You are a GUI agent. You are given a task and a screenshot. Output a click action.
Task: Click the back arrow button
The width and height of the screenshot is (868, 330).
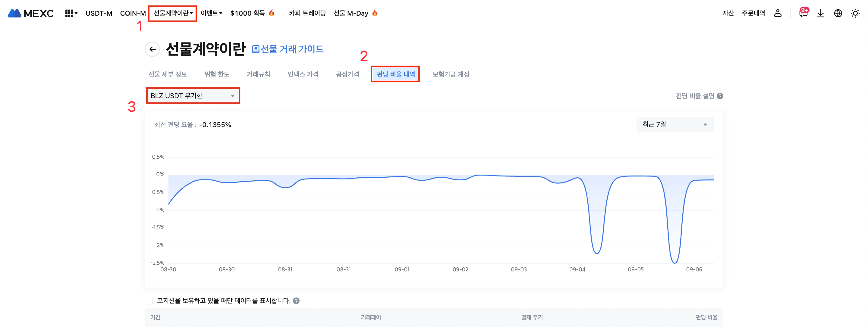click(152, 49)
